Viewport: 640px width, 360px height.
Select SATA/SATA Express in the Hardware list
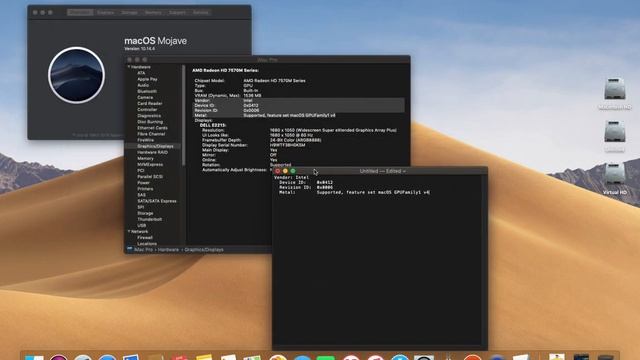157,201
